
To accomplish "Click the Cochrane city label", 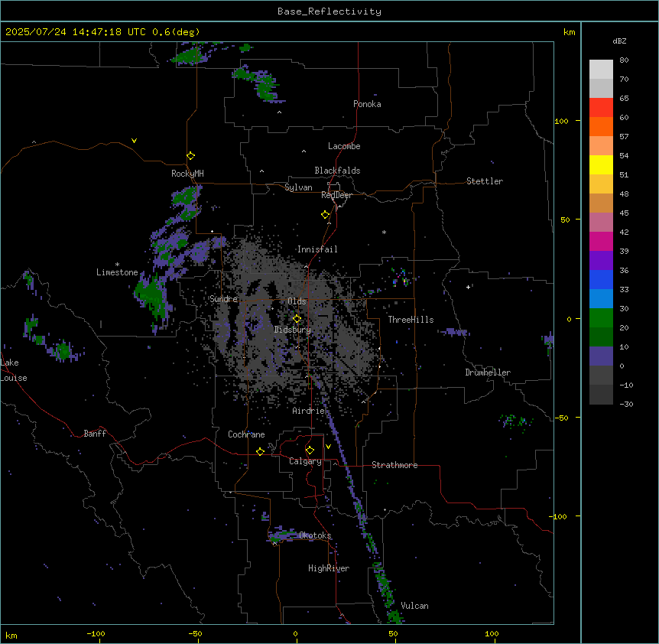I will [x=246, y=434].
